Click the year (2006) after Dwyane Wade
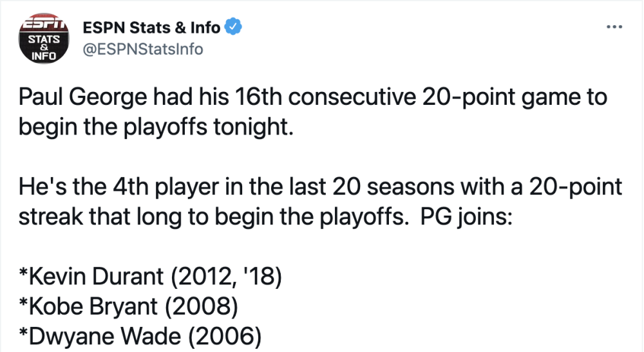The width and height of the screenshot is (644, 352). pyautogui.click(x=225, y=337)
